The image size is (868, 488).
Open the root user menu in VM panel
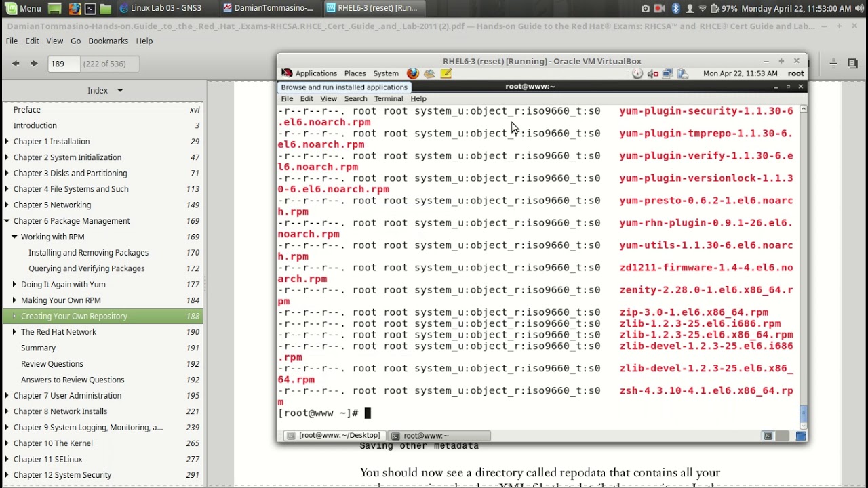(795, 73)
